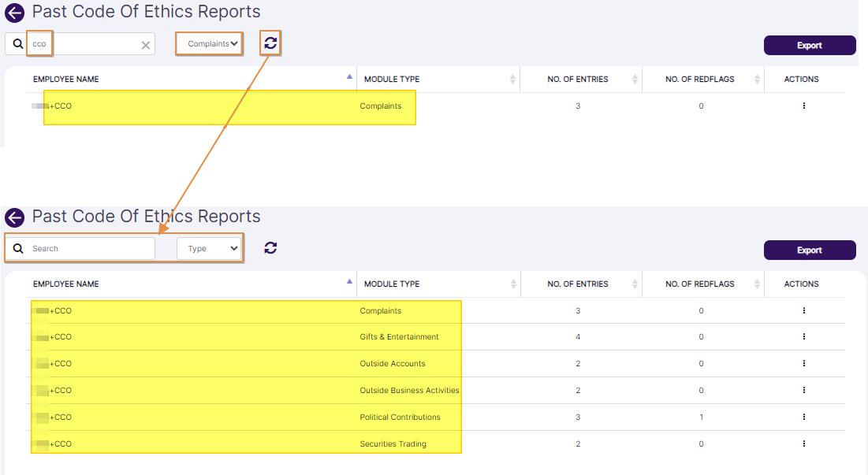Image resolution: width=868 pixels, height=475 pixels.
Task: Click Export button above the six-row table
Action: tap(810, 250)
